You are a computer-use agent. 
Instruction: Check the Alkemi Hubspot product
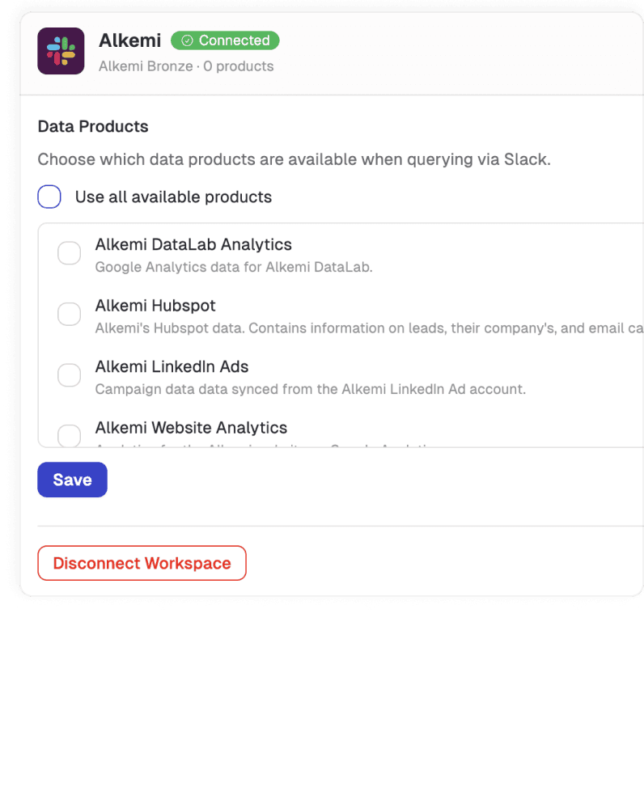(69, 314)
